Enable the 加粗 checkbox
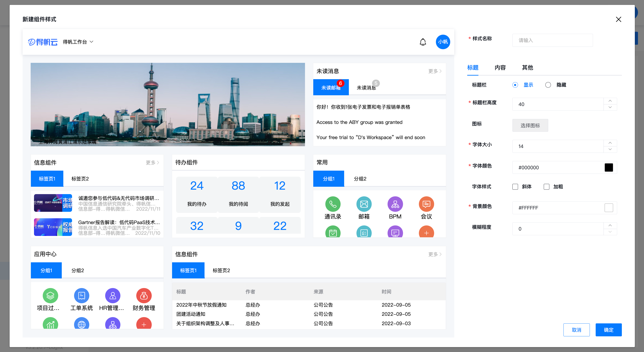 [546, 187]
